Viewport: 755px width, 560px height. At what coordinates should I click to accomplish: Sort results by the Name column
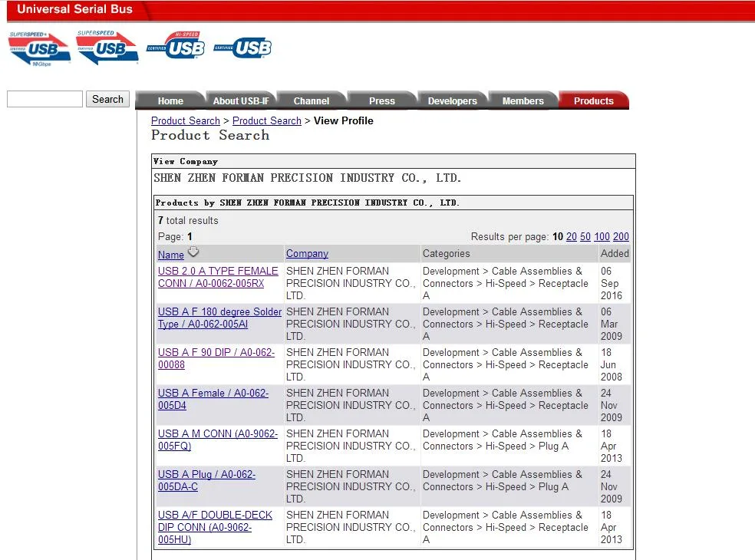[171, 255]
